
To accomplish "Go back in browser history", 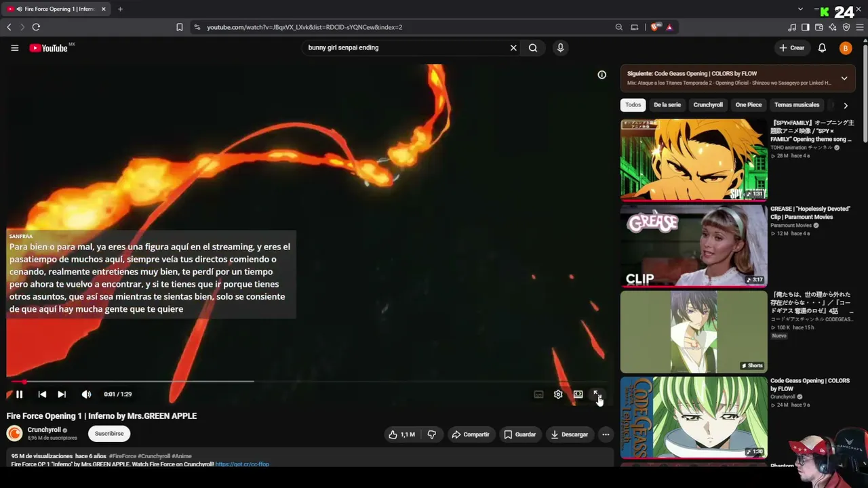I will click(x=9, y=27).
